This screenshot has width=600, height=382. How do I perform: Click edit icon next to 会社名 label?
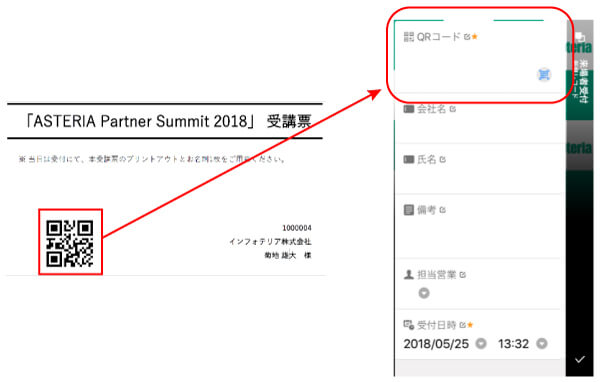tap(453, 109)
